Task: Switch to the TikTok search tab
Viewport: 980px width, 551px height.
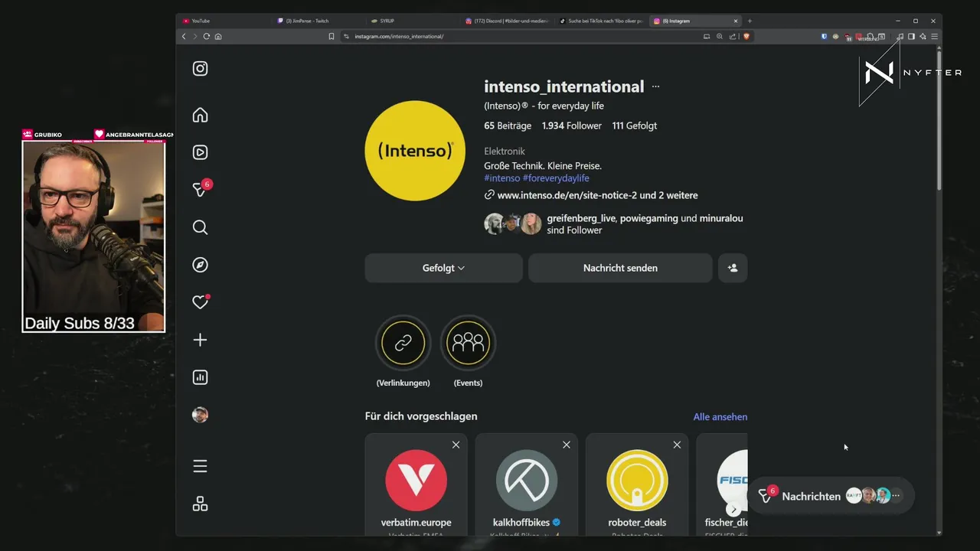Action: tap(603, 21)
